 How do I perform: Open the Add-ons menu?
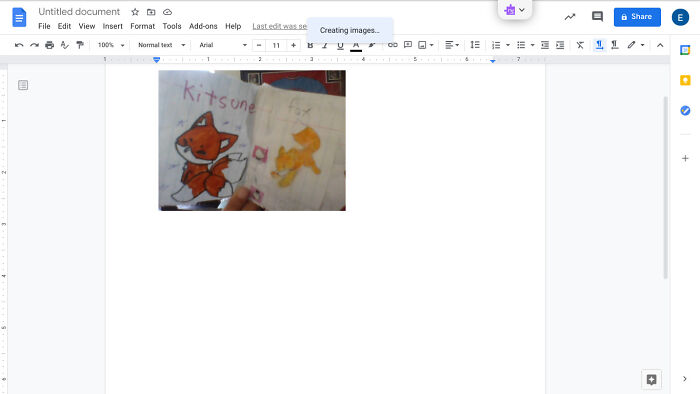203,26
